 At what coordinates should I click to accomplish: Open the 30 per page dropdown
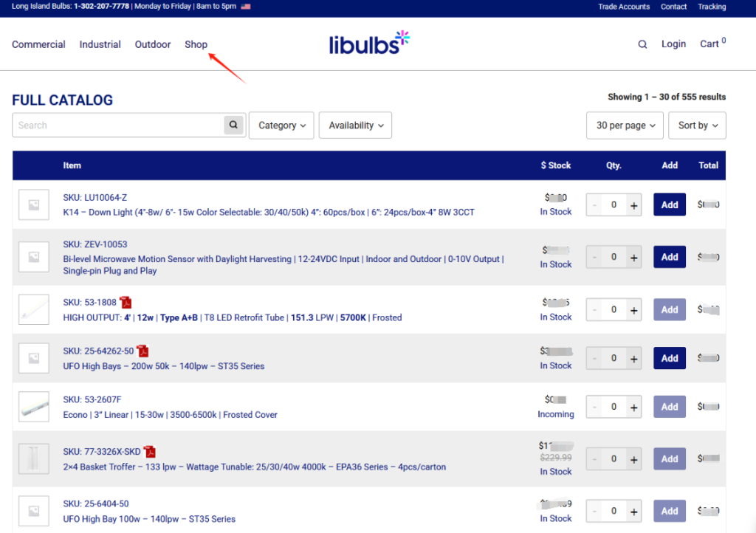[625, 125]
